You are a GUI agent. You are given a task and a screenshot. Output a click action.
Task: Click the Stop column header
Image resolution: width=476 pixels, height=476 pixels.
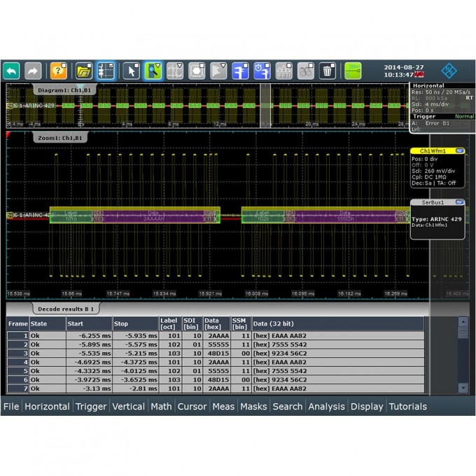136,323
